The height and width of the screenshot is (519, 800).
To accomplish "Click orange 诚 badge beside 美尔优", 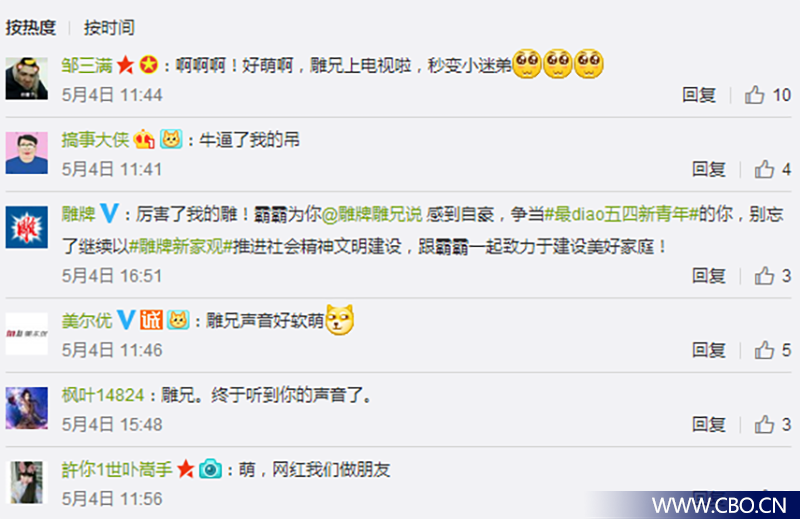I will click(152, 320).
